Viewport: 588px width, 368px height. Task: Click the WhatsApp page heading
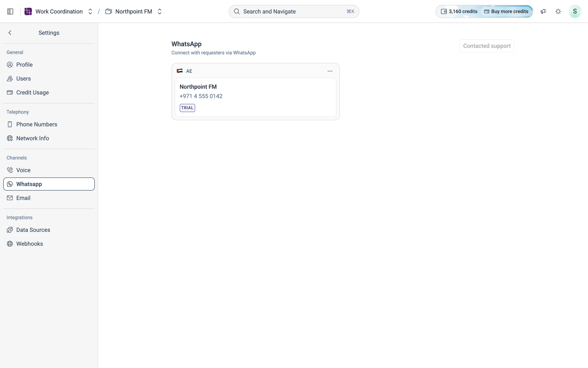click(186, 44)
